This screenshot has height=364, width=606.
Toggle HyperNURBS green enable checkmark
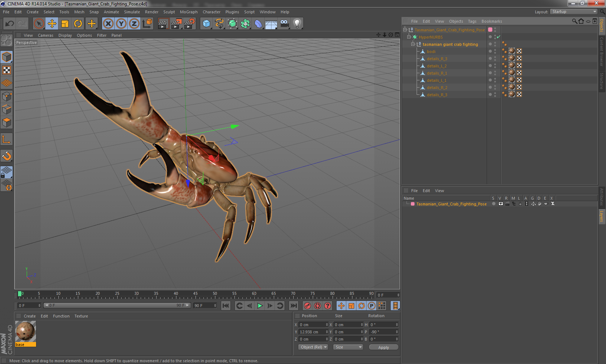point(499,37)
